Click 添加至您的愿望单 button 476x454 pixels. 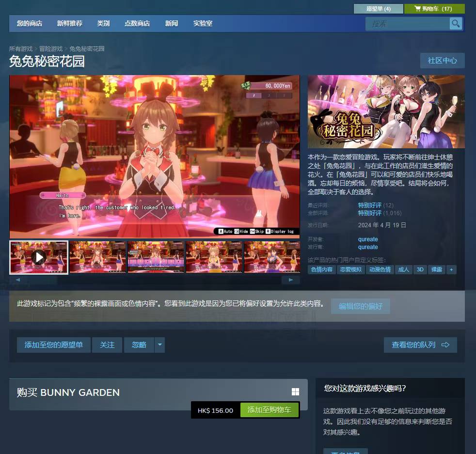(x=54, y=345)
